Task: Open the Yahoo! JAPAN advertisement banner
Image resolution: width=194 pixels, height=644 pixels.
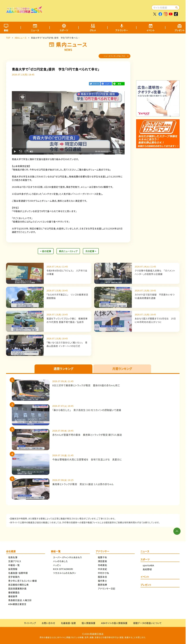Action: tap(158, 98)
